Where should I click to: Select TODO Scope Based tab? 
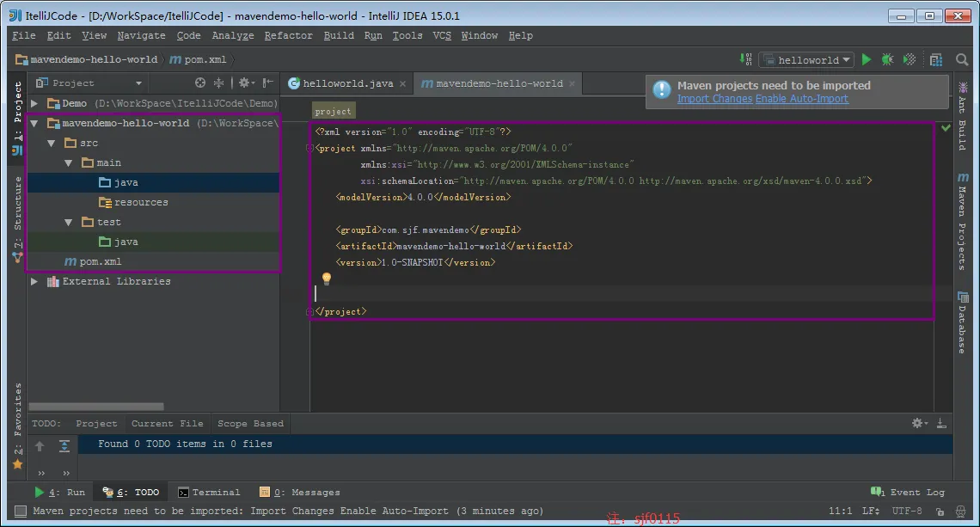click(250, 423)
